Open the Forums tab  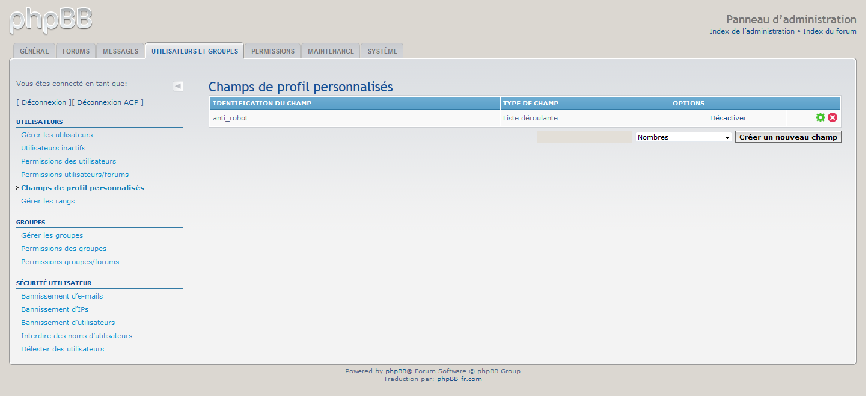click(x=76, y=51)
